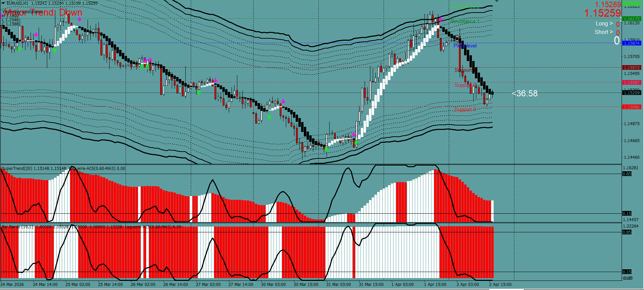Screen dimensions: 644x290
Task: Select the 'Support 3' level label
Action: click(465, 109)
